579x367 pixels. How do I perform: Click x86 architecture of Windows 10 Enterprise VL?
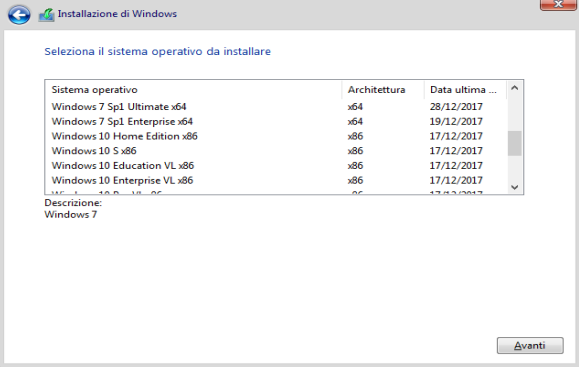click(x=355, y=181)
